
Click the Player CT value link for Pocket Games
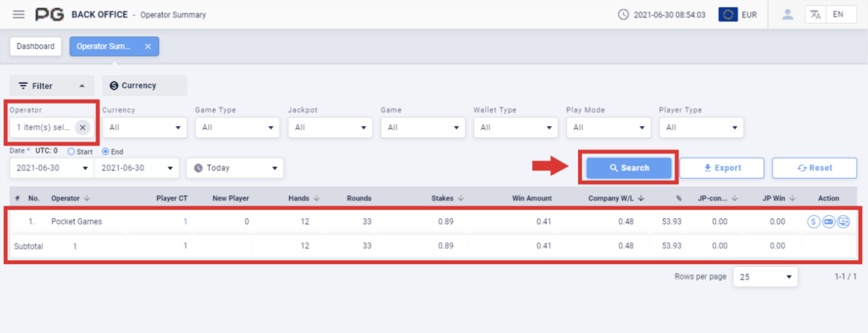(x=186, y=221)
